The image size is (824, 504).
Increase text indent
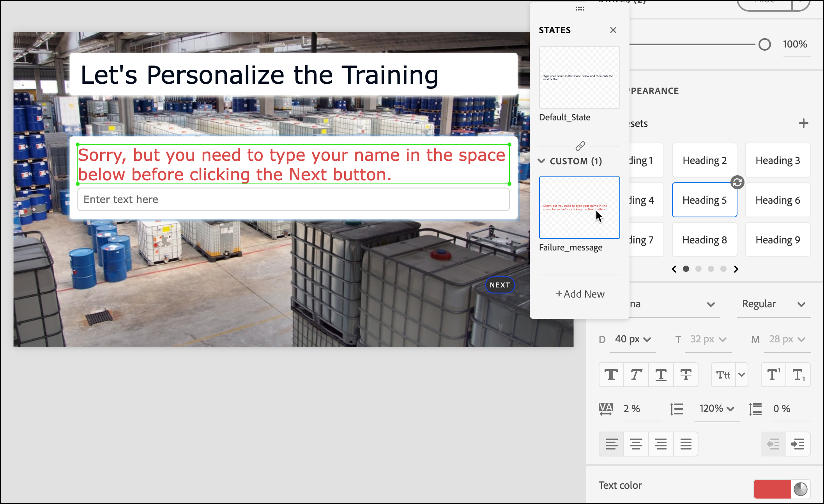pyautogui.click(x=798, y=444)
